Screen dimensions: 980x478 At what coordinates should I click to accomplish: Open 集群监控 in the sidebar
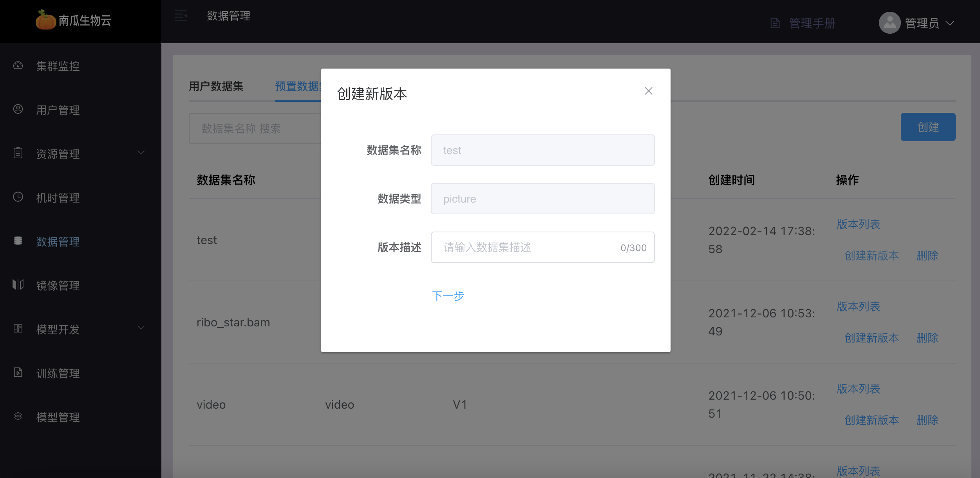pyautogui.click(x=58, y=66)
